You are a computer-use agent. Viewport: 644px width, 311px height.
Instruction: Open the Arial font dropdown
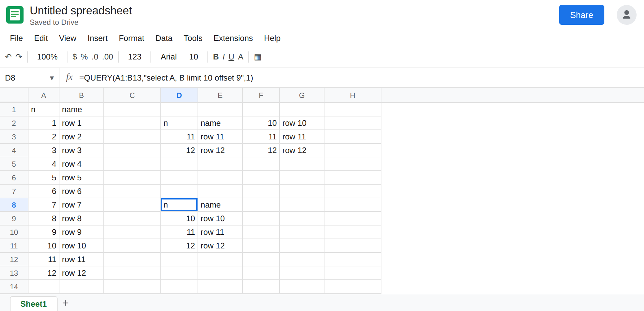pos(169,57)
